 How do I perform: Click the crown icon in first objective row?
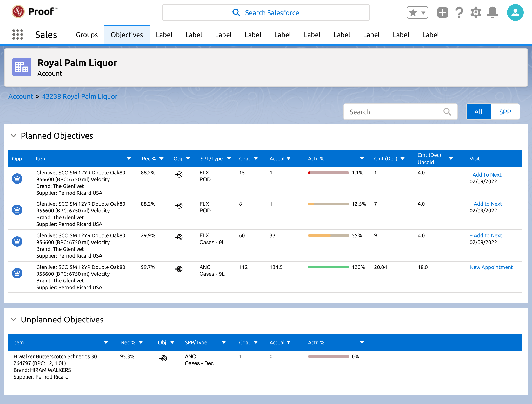click(17, 179)
